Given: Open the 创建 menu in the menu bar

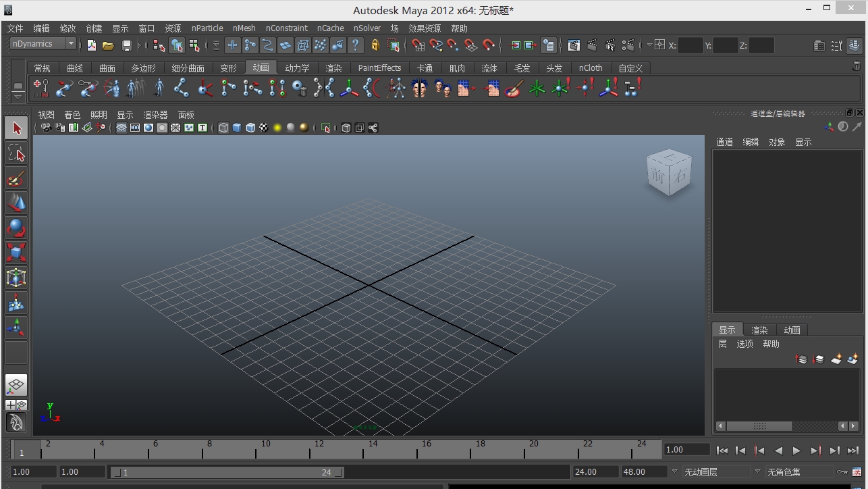Looking at the screenshot, I should [94, 28].
